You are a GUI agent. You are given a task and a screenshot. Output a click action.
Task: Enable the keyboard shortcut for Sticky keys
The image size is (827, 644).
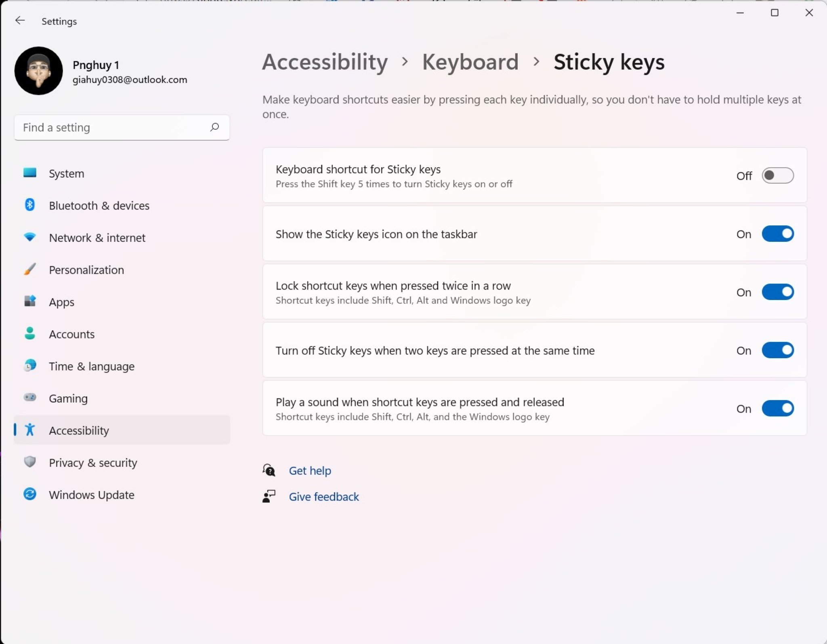click(777, 175)
